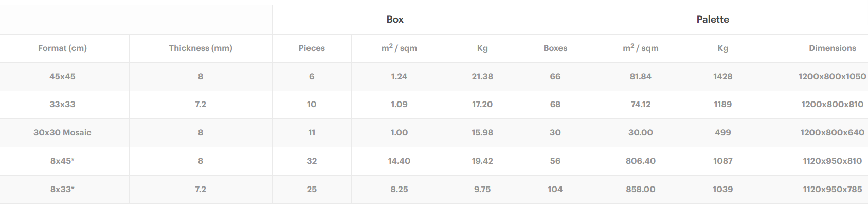Select the 8x33* format cell
868x204 pixels.
coord(62,190)
